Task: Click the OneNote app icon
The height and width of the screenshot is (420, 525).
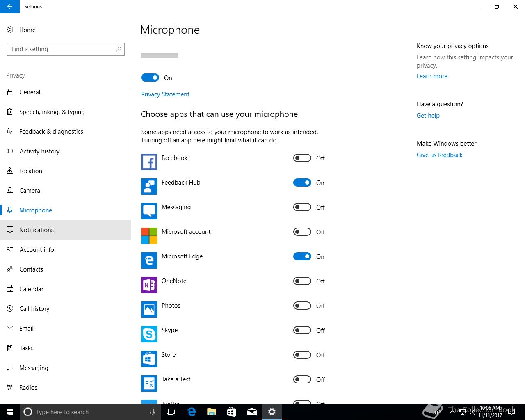Action: [149, 285]
